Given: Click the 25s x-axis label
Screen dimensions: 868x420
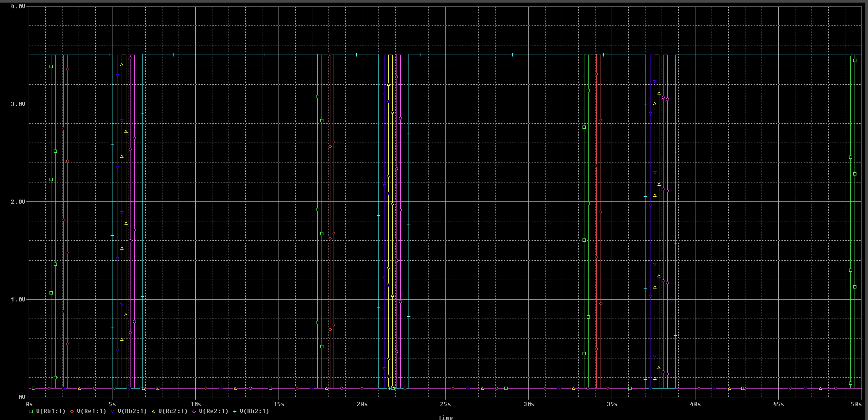Looking at the screenshot, I should 446,404.
